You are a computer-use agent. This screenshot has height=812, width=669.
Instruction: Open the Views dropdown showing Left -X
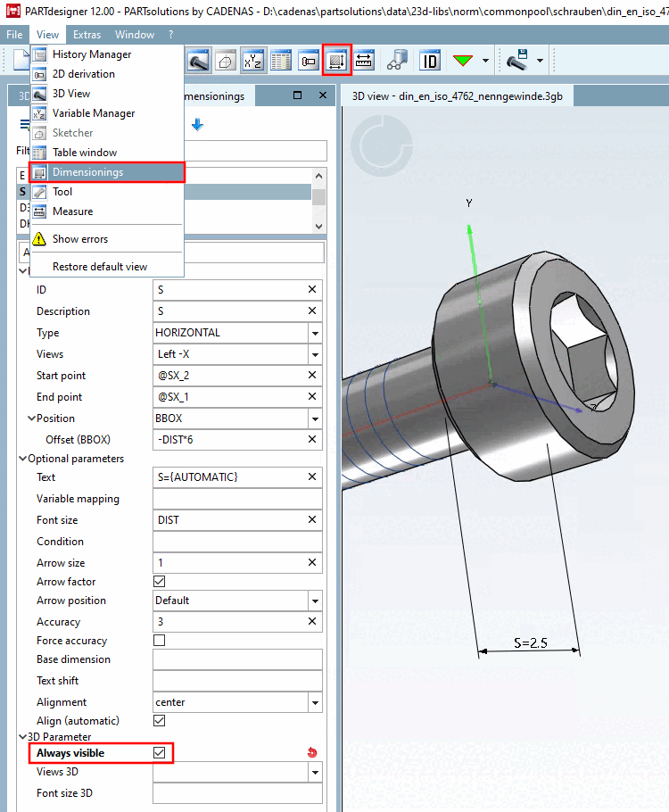[315, 355]
